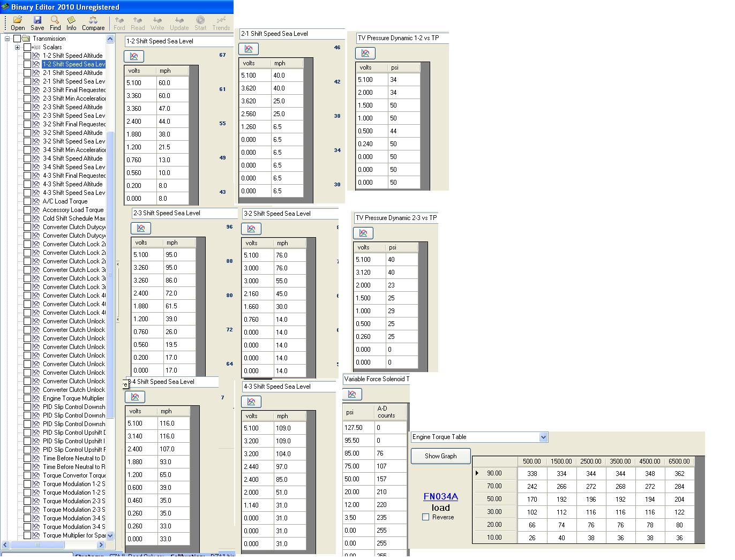
Task: Show graph icon for 3-4 Shift Speed Sea Level
Action: [x=135, y=397]
